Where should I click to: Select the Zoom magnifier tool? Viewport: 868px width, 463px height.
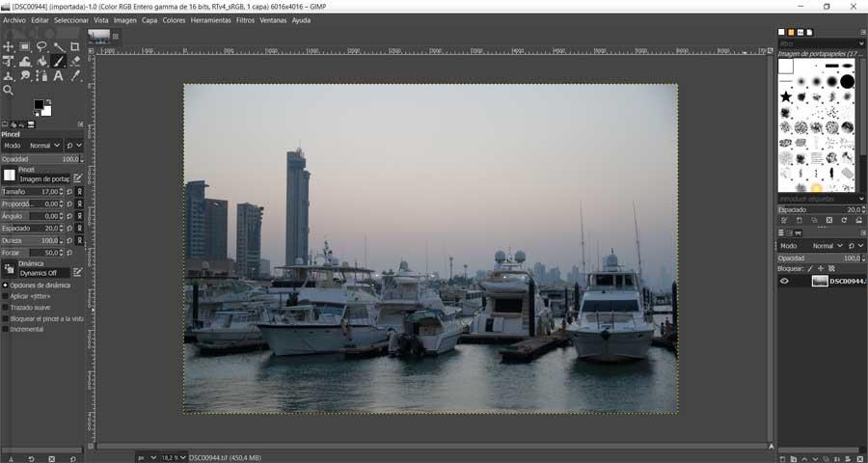(8, 90)
